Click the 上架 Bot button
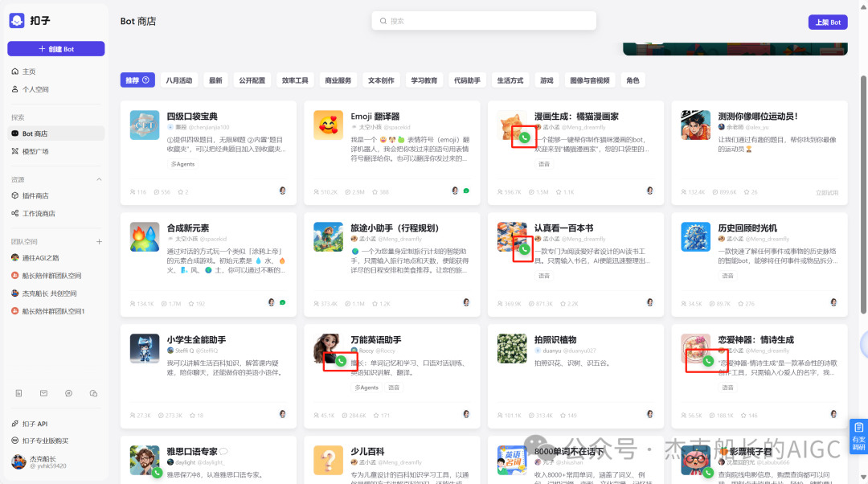 coord(828,23)
